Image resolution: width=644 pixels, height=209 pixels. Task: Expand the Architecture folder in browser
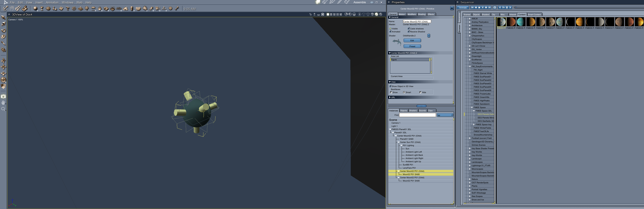470,26
